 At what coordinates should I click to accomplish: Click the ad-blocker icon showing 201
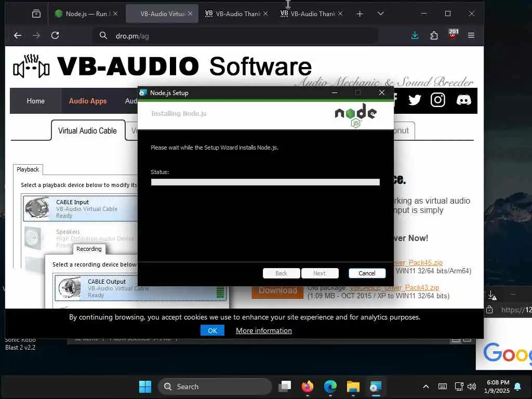click(x=453, y=34)
